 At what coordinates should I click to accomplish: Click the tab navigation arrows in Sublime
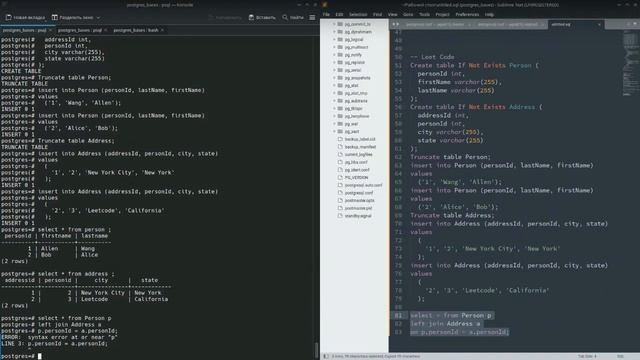click(396, 24)
